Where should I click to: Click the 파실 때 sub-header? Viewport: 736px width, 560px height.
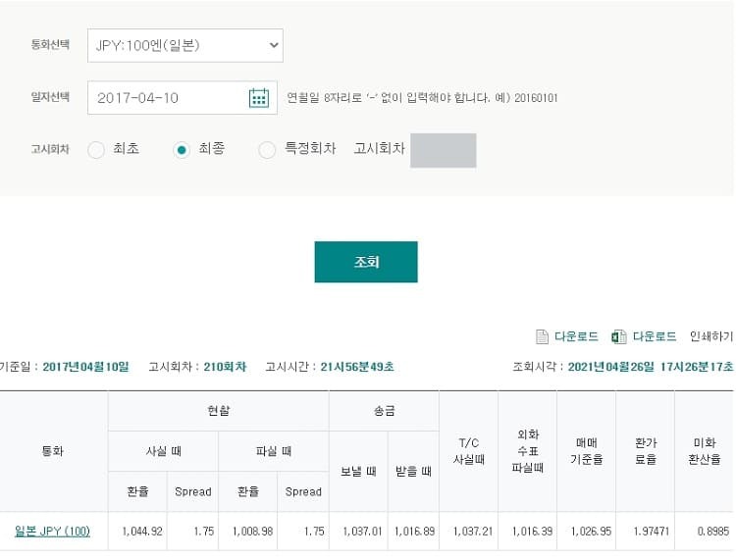point(274,451)
